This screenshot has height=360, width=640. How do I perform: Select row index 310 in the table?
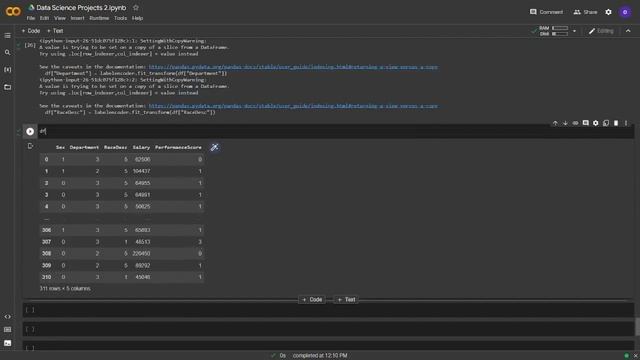coord(47,277)
